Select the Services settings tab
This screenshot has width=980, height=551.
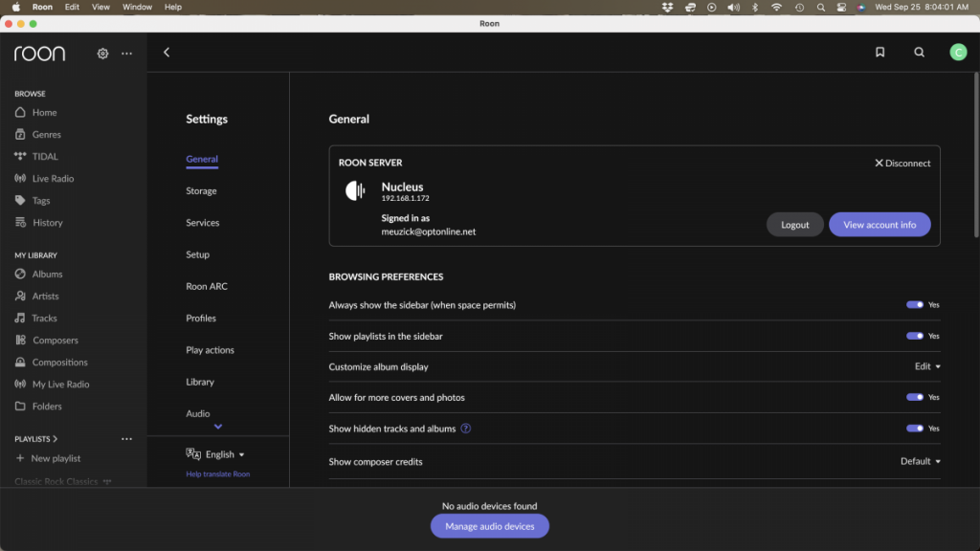203,223
